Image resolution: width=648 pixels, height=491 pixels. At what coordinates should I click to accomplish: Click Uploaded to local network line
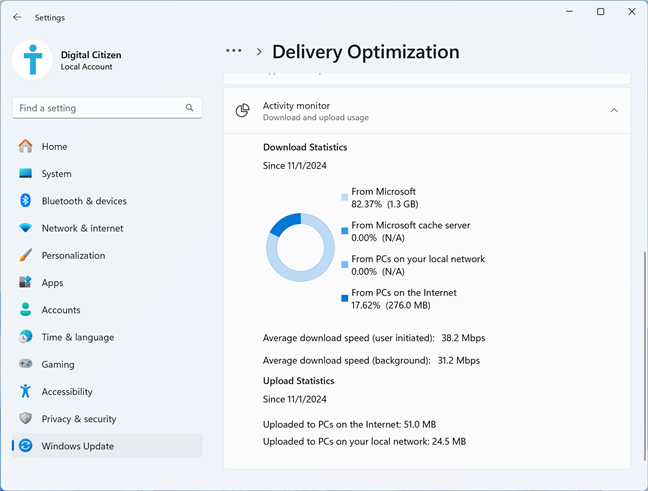pyautogui.click(x=364, y=441)
